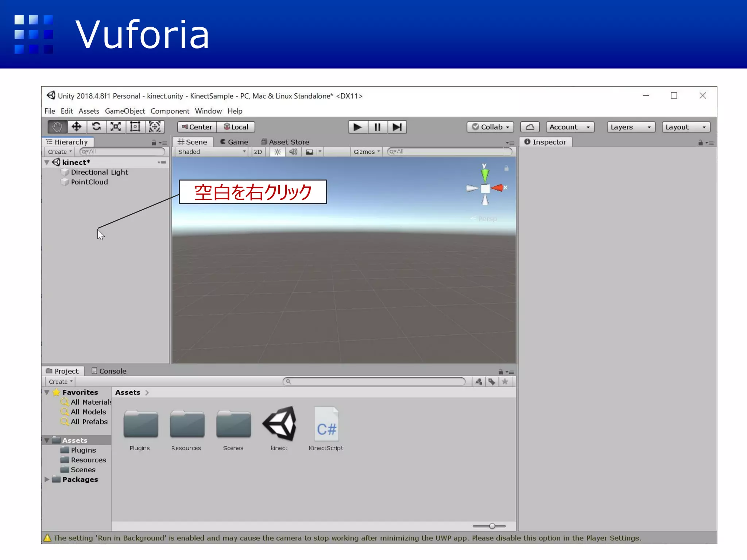The width and height of the screenshot is (747, 560).
Task: Toggle pivot Center mode
Action: pos(197,127)
